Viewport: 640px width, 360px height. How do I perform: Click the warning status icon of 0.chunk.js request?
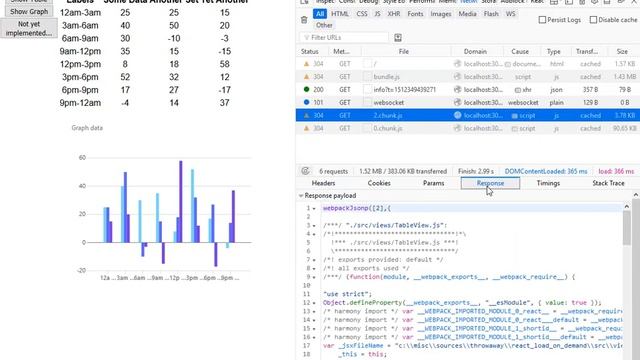[x=307, y=128]
